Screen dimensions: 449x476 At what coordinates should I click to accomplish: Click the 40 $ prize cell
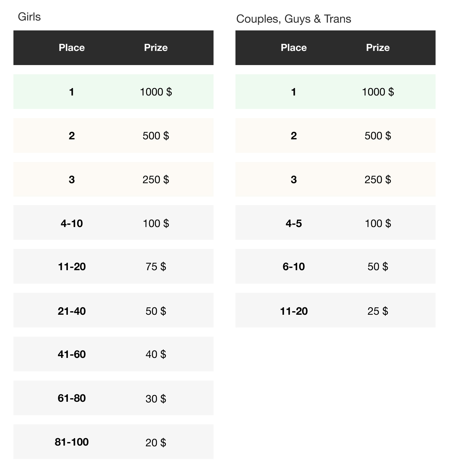156,354
